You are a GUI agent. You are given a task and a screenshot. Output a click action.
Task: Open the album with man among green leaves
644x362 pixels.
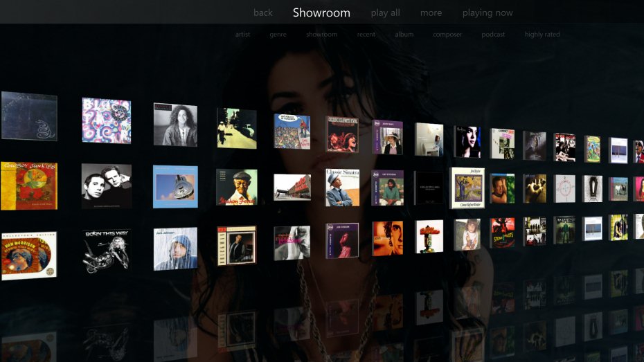click(x=502, y=188)
